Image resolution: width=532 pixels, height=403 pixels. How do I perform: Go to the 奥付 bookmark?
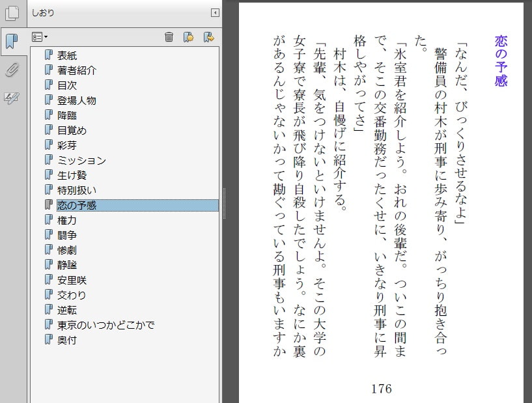pos(67,340)
